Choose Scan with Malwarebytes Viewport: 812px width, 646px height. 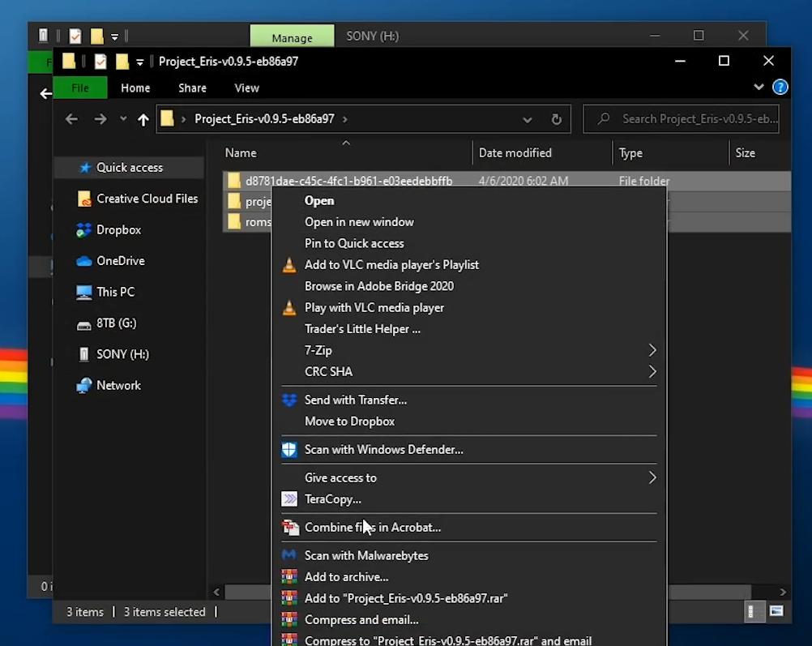365,555
